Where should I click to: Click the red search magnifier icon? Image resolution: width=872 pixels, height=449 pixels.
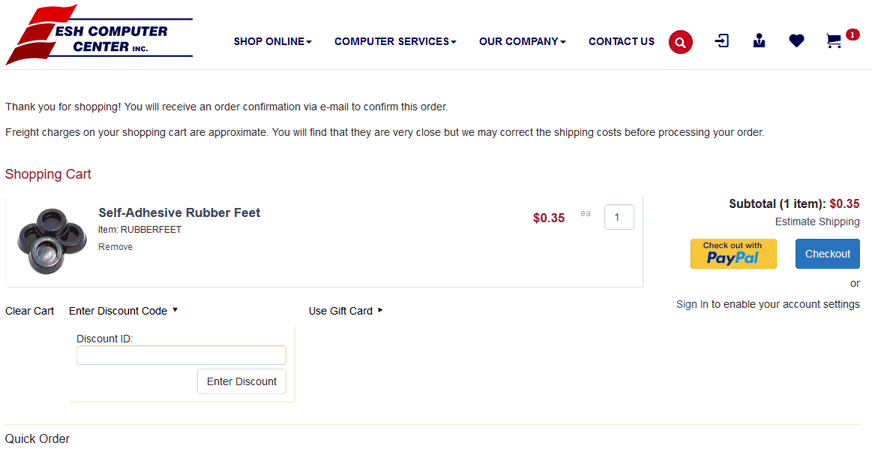(680, 42)
